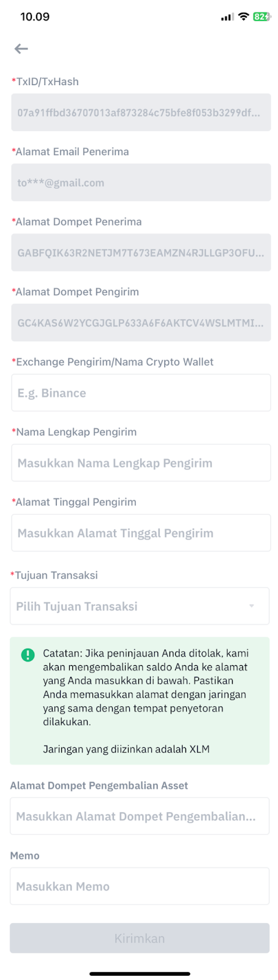Tap the TxID/TxHash disabled field
Image resolution: width=278 pixels, height=980 pixels.
point(141,112)
